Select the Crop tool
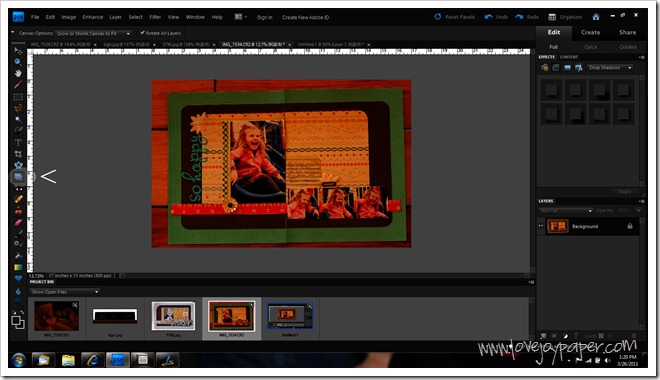Screen dimensions: 660x380 coord(18,154)
